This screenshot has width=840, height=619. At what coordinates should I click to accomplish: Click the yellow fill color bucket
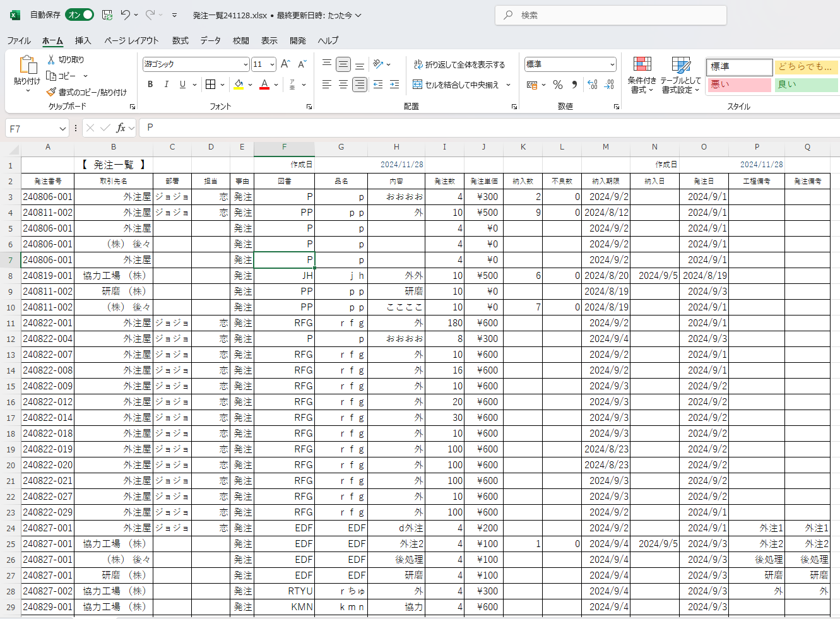pyautogui.click(x=239, y=84)
